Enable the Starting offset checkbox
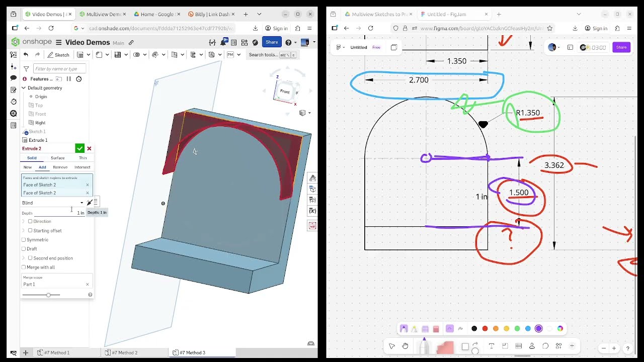This screenshot has width=644, height=362. [x=30, y=230]
